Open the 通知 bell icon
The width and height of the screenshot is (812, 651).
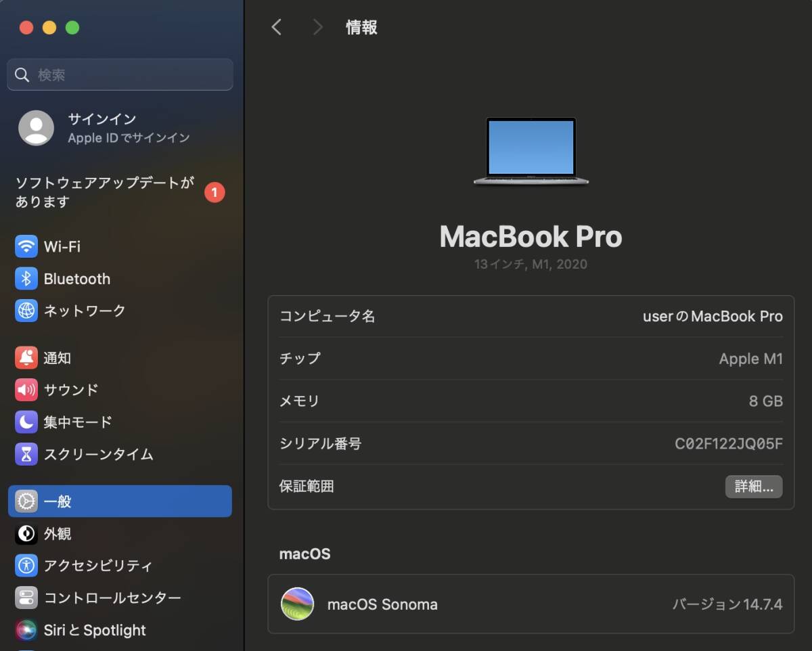pos(26,358)
